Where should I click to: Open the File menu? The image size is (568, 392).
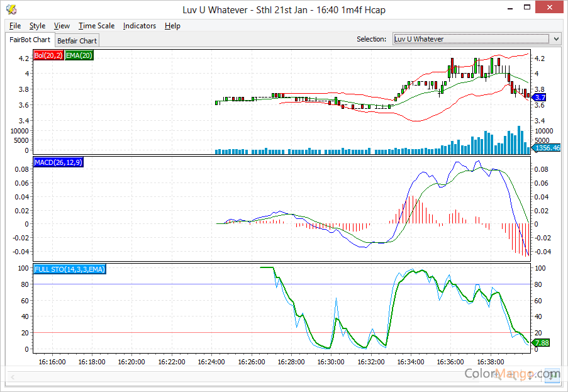[x=15, y=26]
